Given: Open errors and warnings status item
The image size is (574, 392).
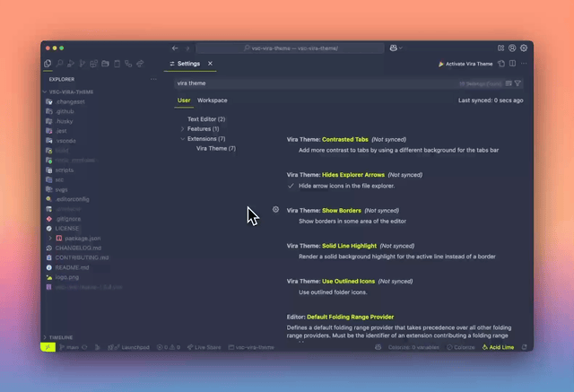Looking at the screenshot, I should (169, 347).
